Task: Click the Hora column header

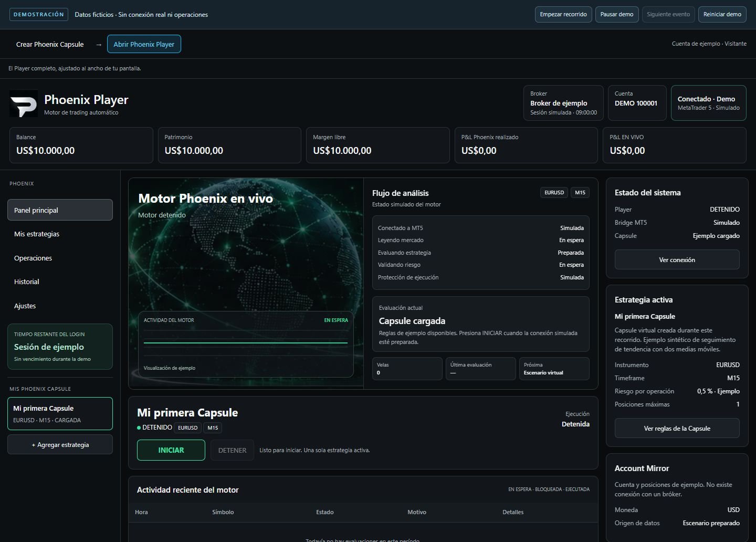Action: coord(141,512)
